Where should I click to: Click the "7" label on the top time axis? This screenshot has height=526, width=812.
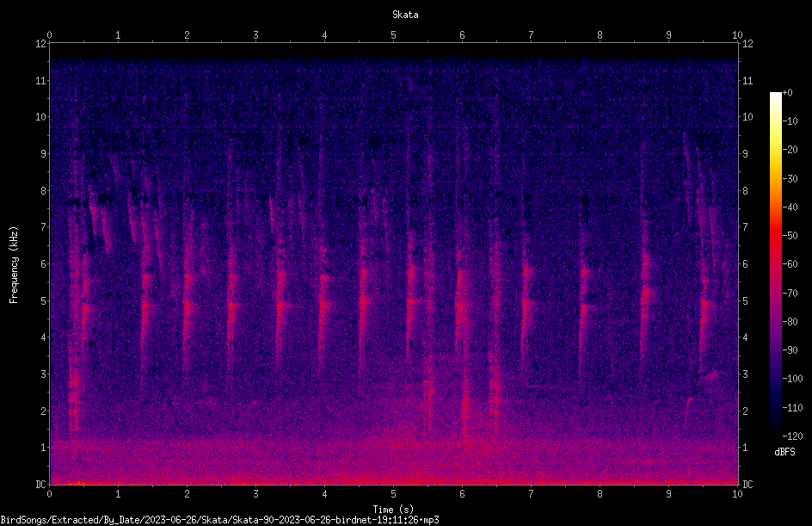tap(531, 34)
